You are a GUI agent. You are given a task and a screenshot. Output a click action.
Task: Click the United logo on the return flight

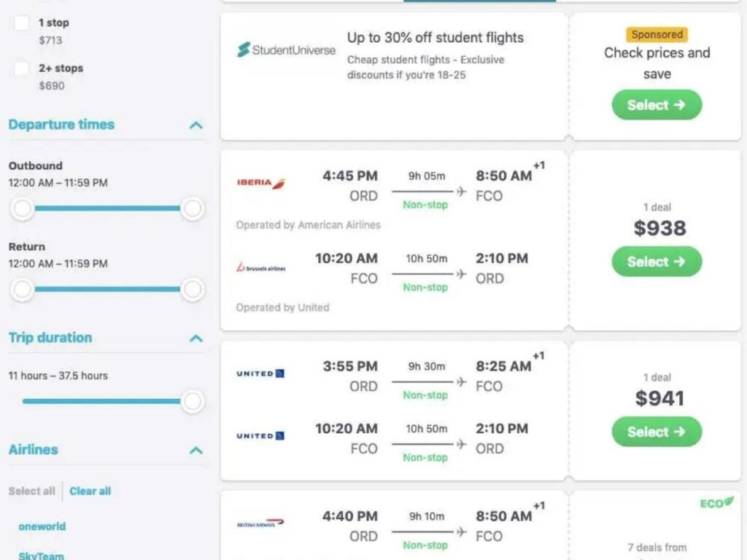259,435
